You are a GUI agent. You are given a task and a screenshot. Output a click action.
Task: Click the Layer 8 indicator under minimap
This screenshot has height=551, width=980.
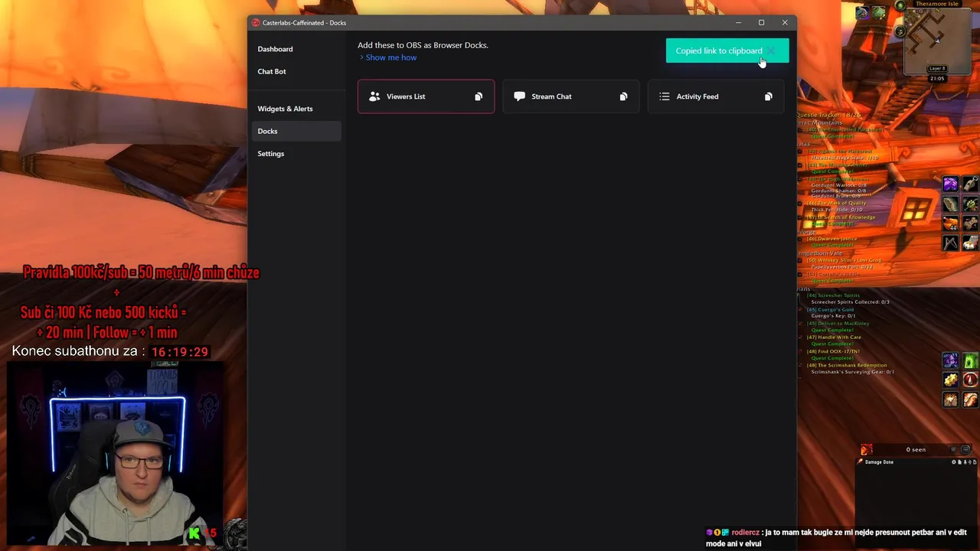(937, 69)
